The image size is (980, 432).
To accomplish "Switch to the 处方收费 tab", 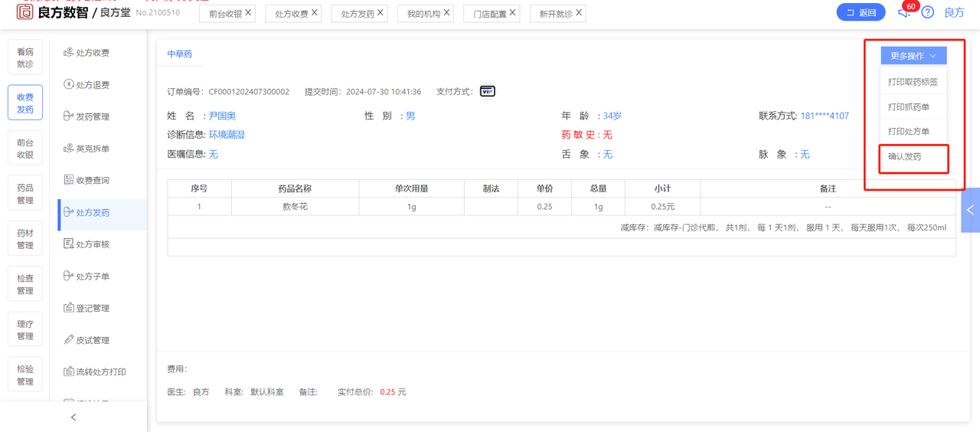I will click(292, 14).
